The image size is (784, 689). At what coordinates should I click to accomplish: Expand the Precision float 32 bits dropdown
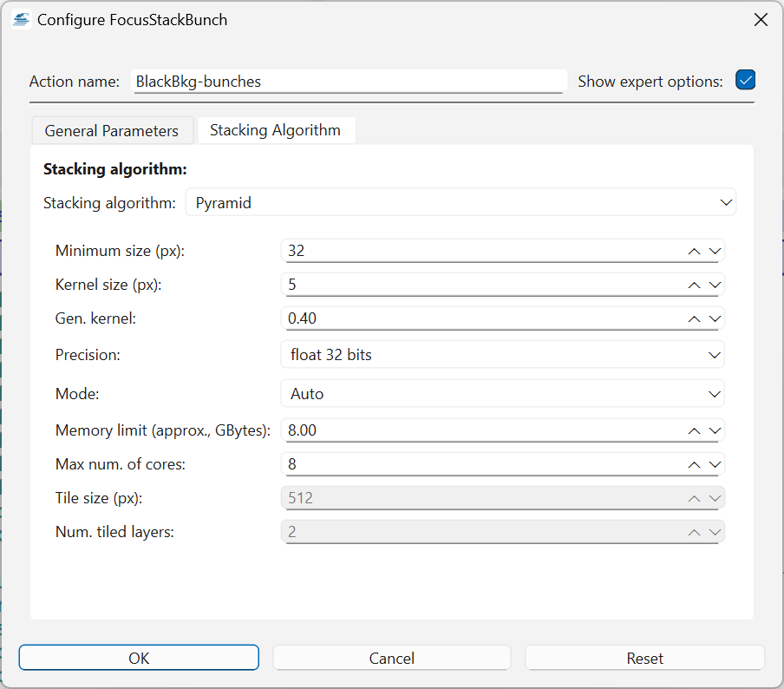[x=502, y=354]
